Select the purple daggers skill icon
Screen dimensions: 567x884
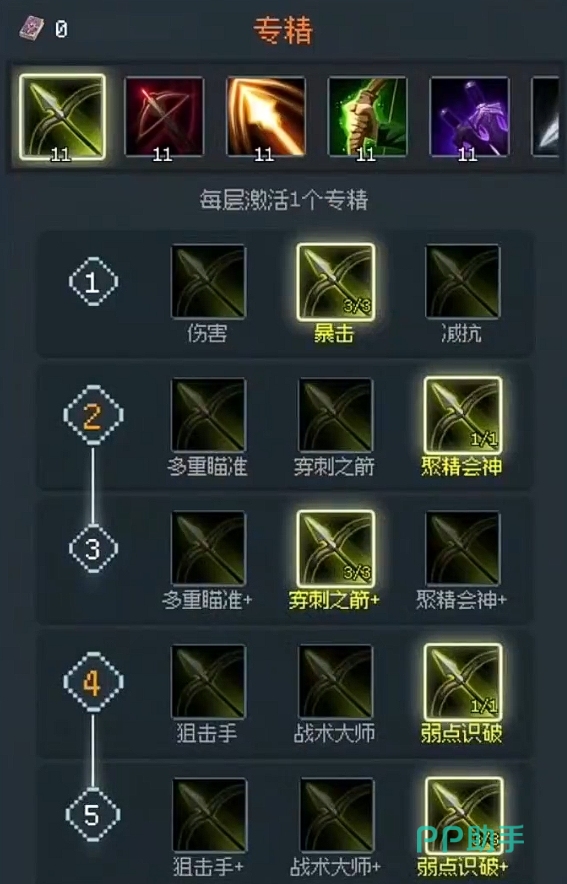point(469,117)
